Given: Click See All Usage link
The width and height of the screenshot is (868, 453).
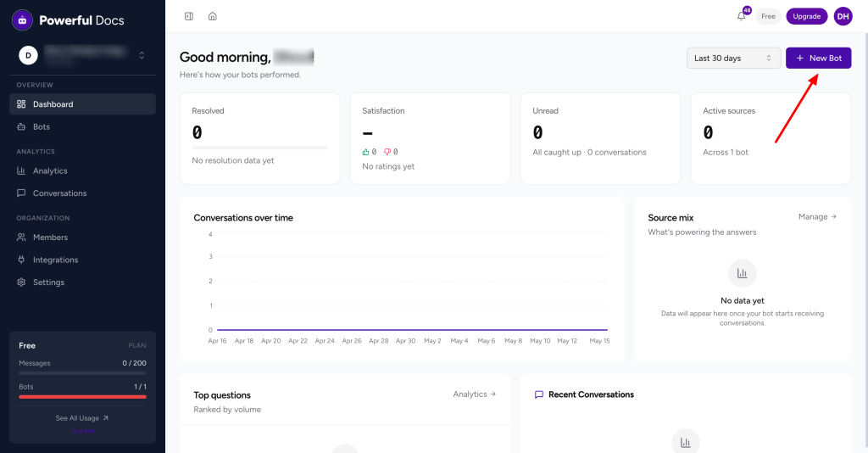Looking at the screenshot, I should 82,418.
